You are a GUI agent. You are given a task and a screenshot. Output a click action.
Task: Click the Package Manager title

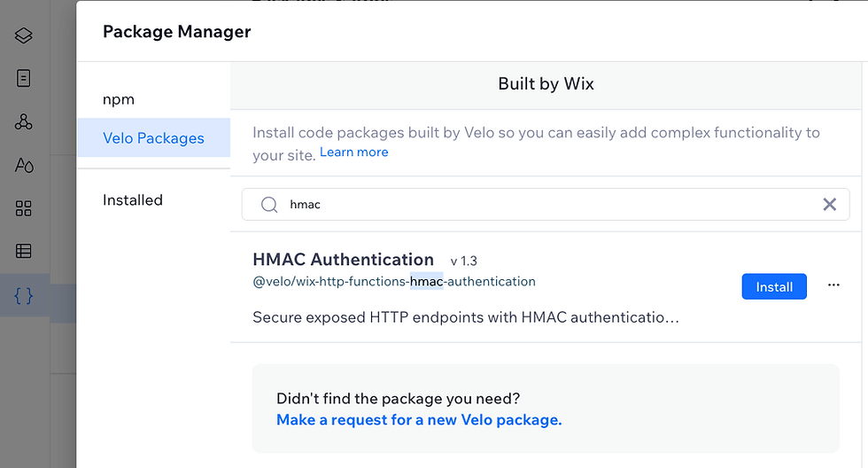pos(176,32)
